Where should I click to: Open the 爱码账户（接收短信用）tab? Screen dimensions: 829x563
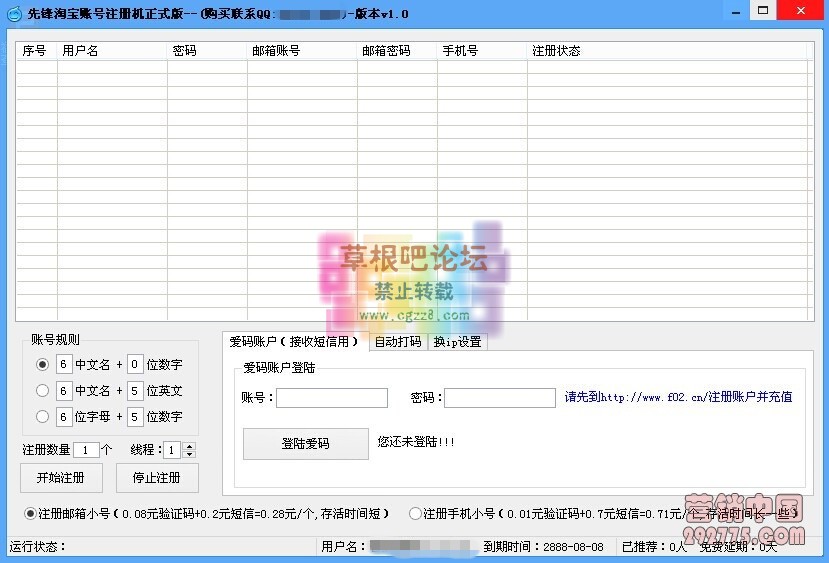[294, 342]
